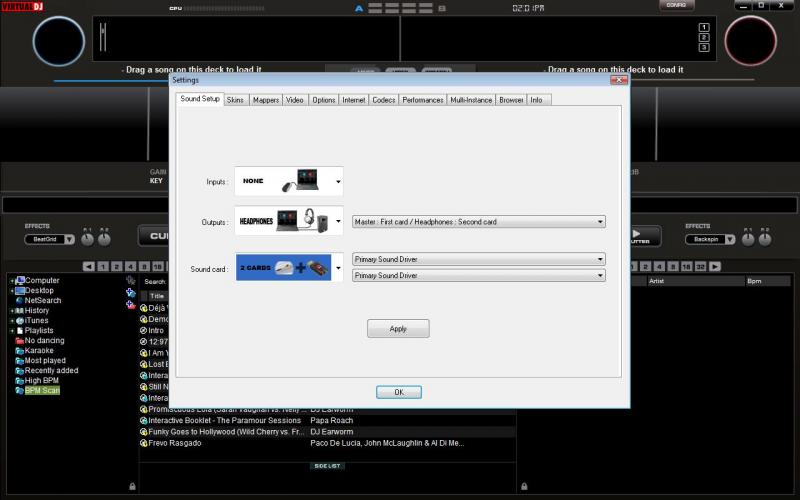This screenshot has height=500, width=800.
Task: Expand the Computer tree node
Action: pyautogui.click(x=12, y=280)
